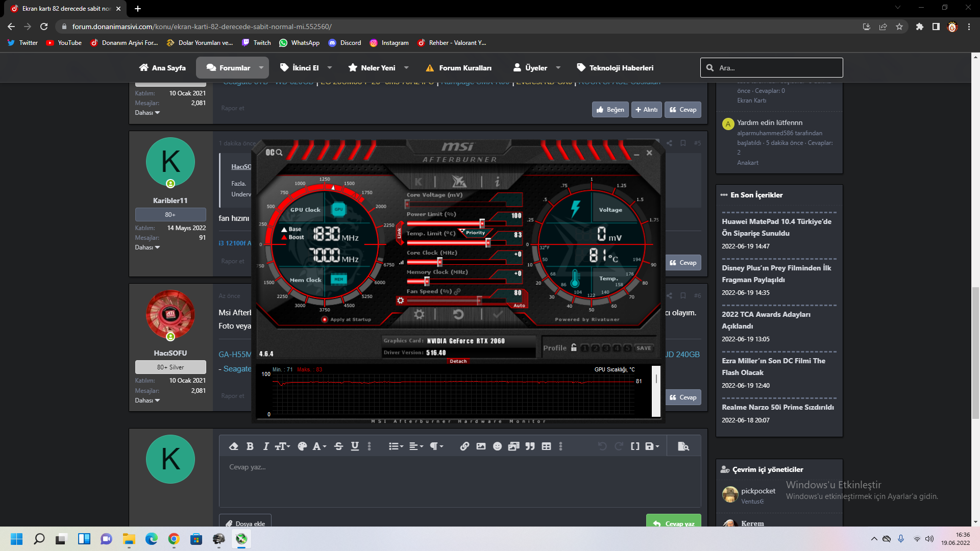Viewport: 980px width, 551px height.
Task: Toggle italic text in reply editor
Action: click(266, 446)
